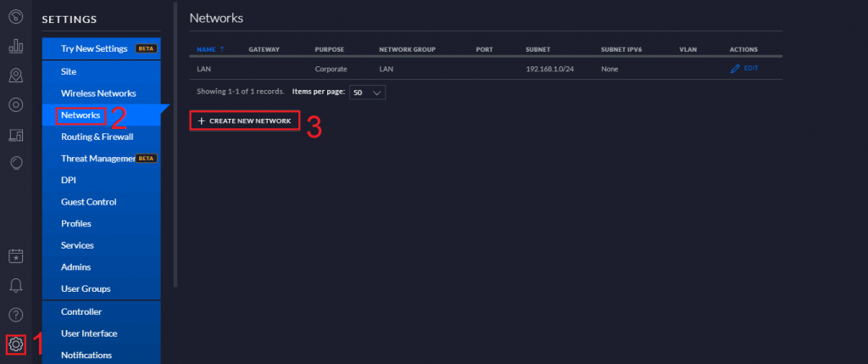Click Try New Settings beta option
The image size is (868, 364).
93,49
